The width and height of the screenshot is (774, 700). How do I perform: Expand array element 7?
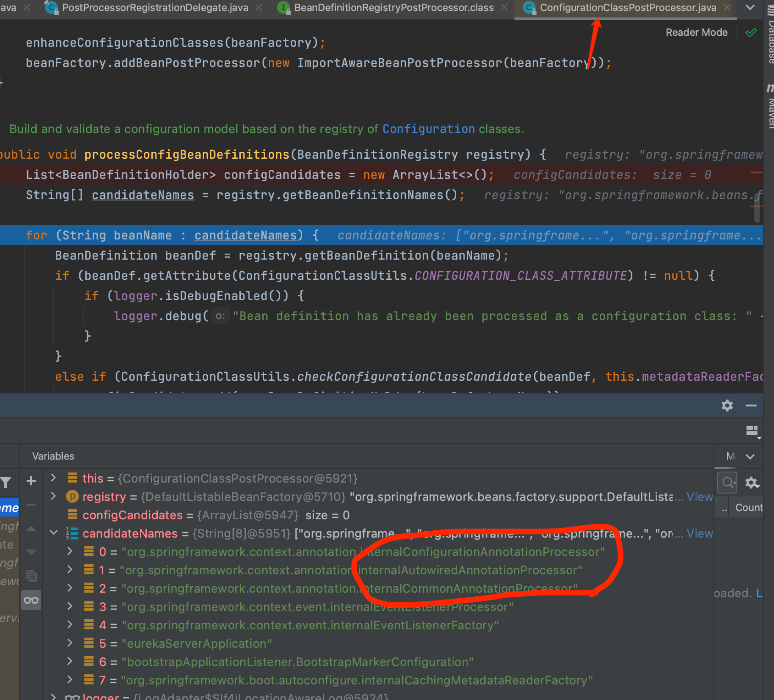[x=70, y=679]
